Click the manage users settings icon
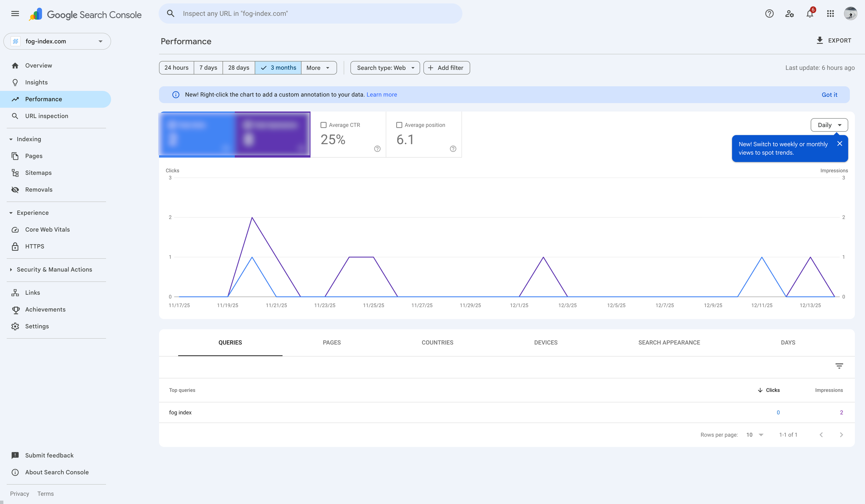Screen dimensions: 865x504 789,13
